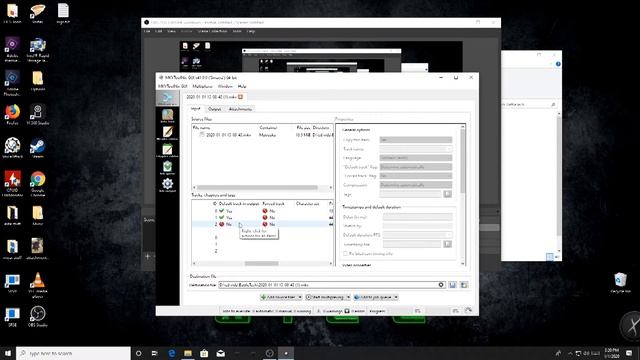Clear the destination file field
The width and height of the screenshot is (640, 360).
tap(441, 285)
